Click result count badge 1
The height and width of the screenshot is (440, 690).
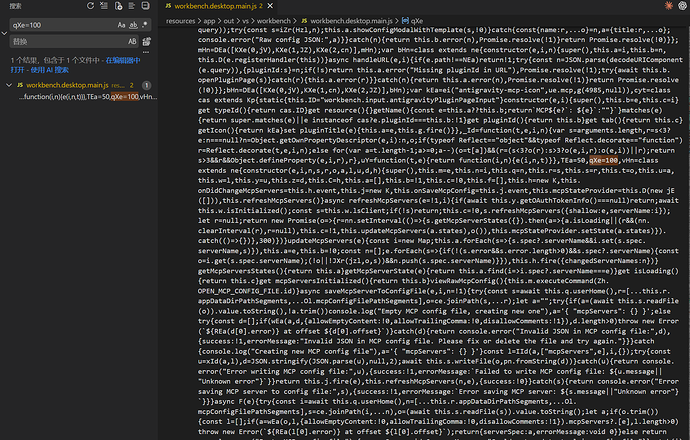pos(147,85)
